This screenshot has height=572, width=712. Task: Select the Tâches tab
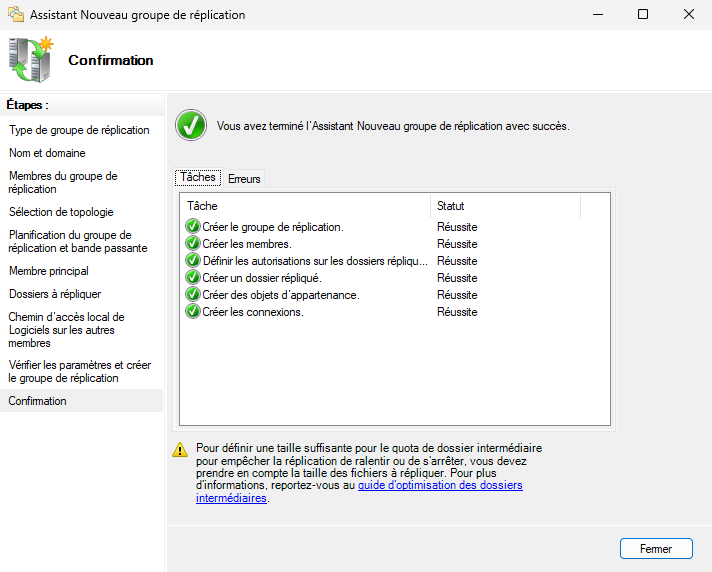(198, 177)
